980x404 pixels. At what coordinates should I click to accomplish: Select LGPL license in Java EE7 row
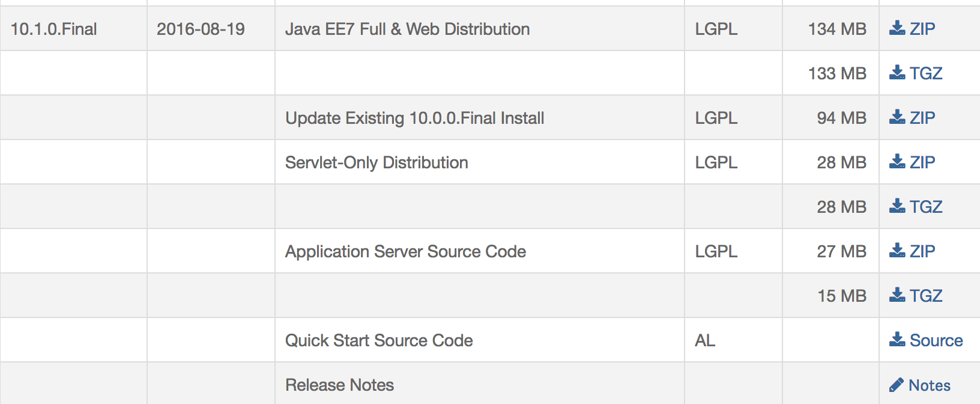pyautogui.click(x=716, y=29)
